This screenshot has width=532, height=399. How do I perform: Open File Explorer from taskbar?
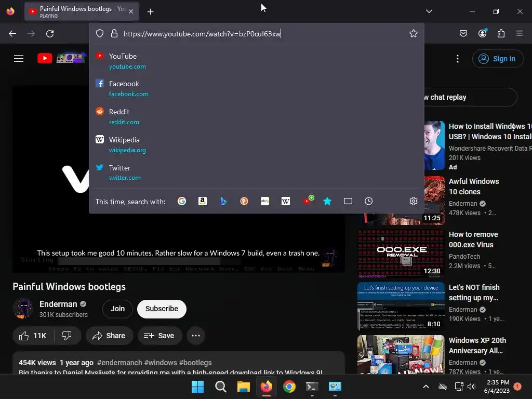[243, 387]
